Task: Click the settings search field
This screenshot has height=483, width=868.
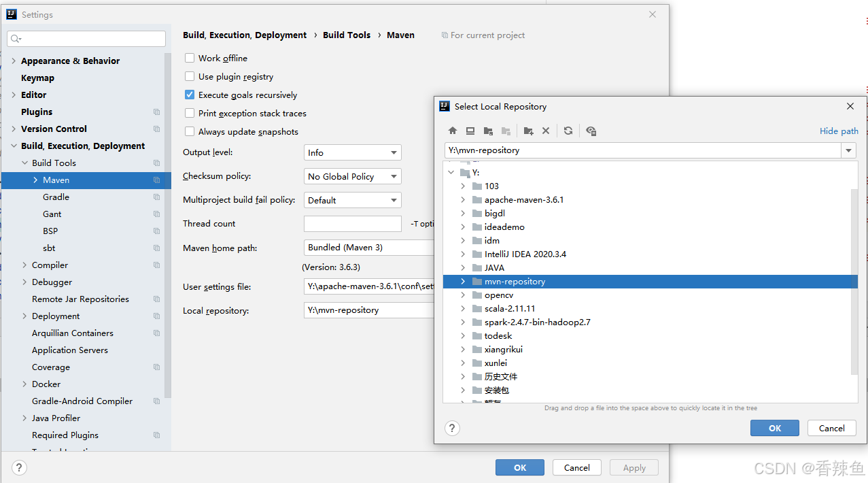Action: pos(86,39)
